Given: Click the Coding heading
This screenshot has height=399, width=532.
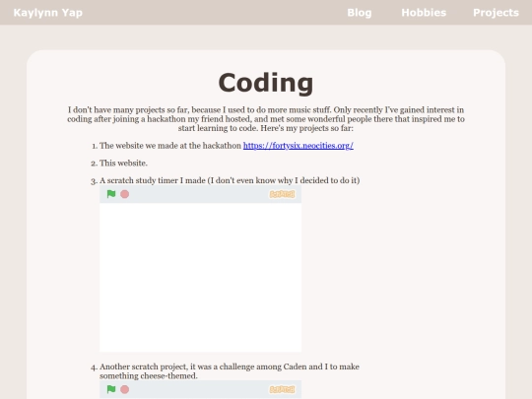Looking at the screenshot, I should [266, 83].
